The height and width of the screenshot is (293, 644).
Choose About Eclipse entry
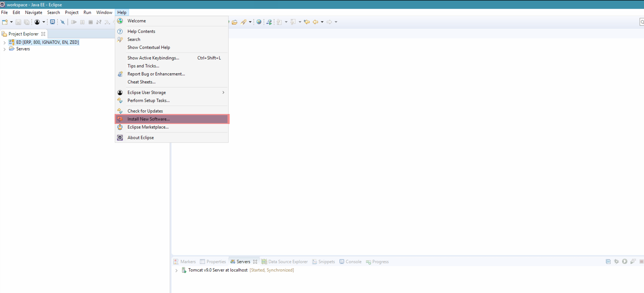click(172, 138)
